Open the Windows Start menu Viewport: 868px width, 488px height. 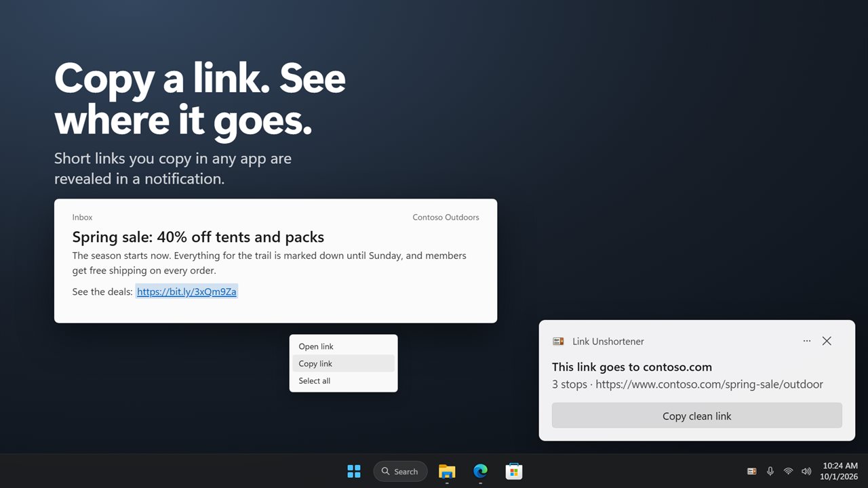[354, 471]
